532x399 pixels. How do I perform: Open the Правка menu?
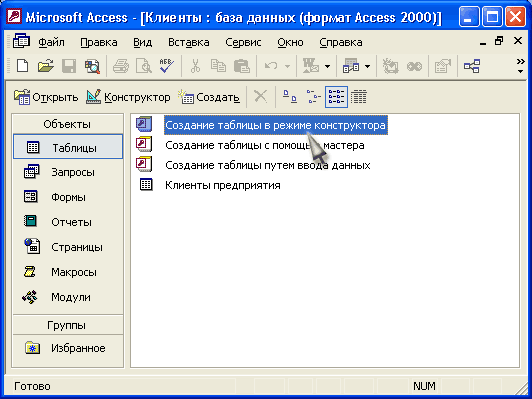tap(99, 42)
